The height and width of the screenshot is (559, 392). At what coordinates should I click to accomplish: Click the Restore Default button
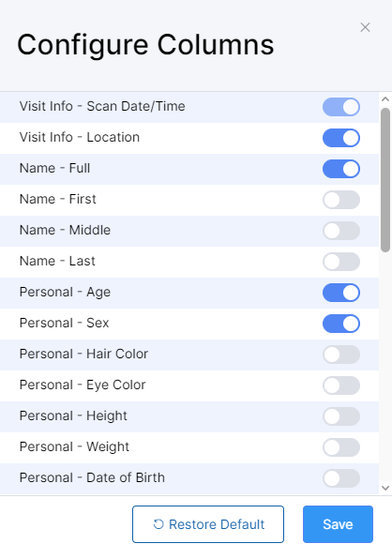tap(208, 524)
